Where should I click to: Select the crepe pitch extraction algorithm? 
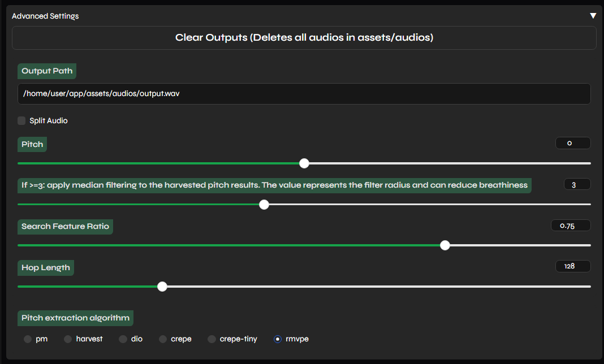tap(163, 339)
